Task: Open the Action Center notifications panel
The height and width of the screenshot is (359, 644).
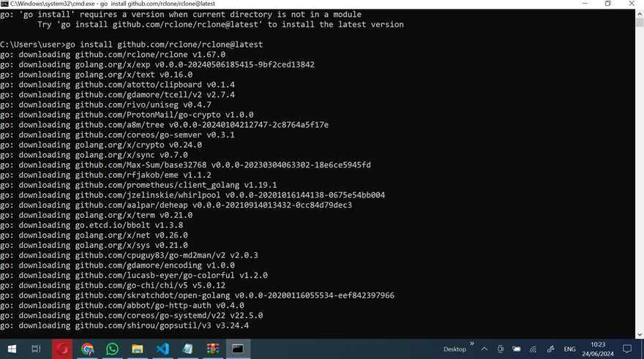Action: [628, 349]
